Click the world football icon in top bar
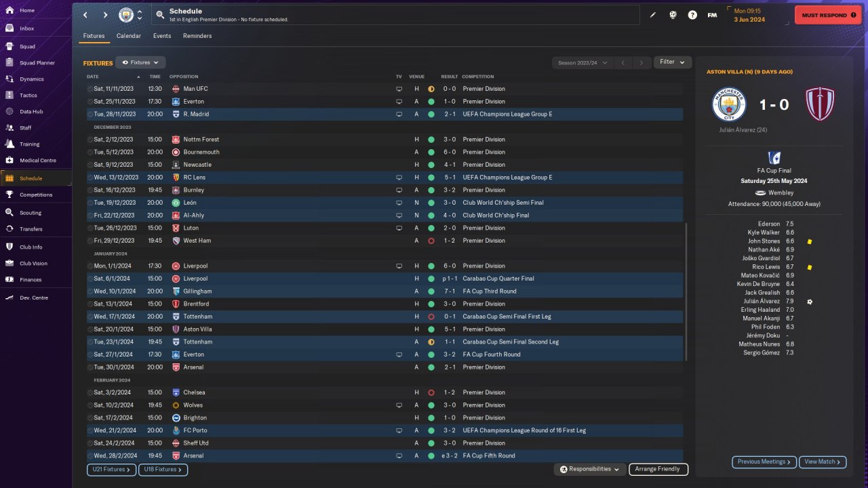868x488 pixels. point(673,15)
